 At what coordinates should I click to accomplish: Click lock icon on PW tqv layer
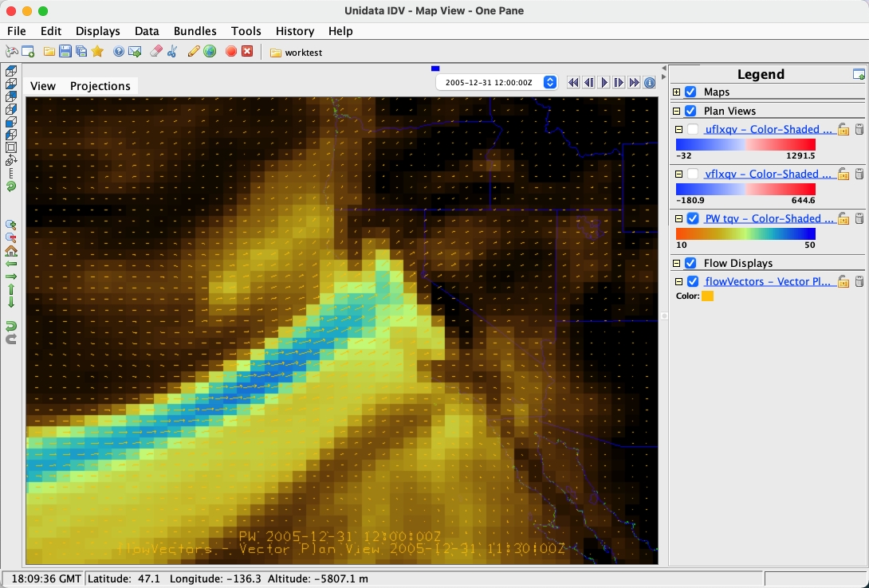(843, 219)
